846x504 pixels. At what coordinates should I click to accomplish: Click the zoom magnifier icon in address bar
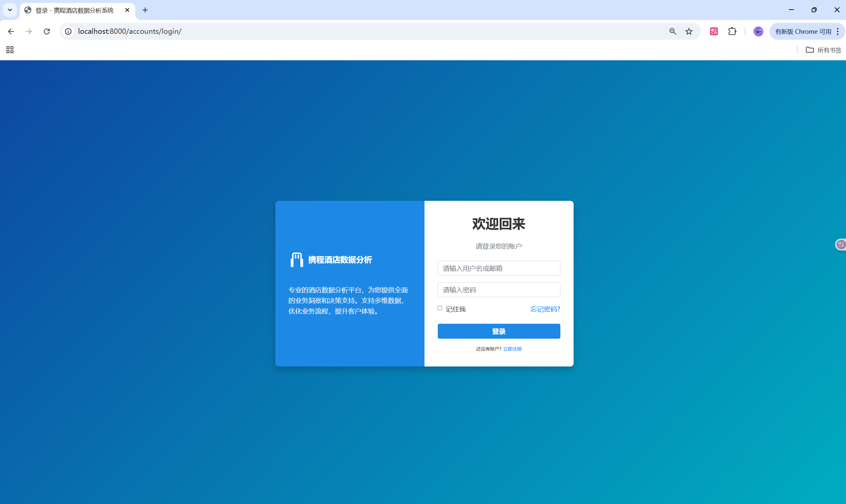(672, 31)
